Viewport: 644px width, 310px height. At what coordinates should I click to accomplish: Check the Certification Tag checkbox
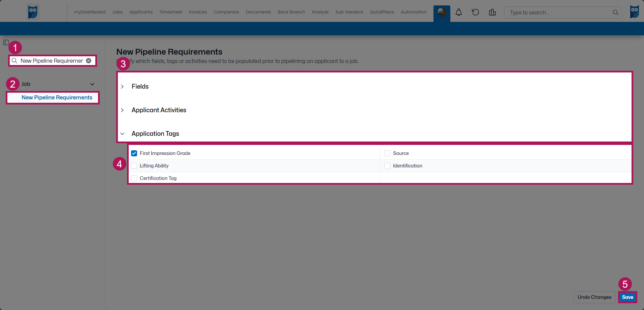(x=134, y=178)
